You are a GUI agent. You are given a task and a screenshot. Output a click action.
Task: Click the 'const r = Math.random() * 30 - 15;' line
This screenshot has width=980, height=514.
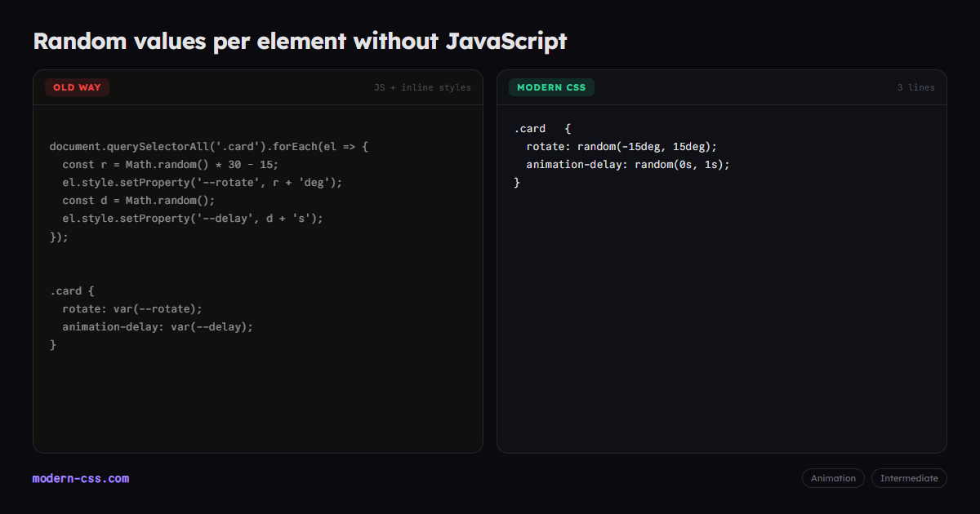click(171, 165)
